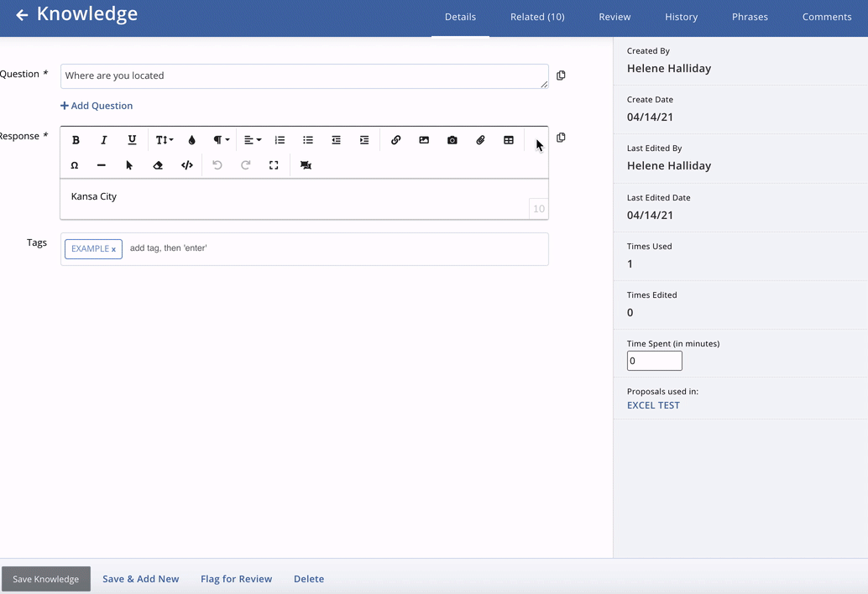The height and width of the screenshot is (594, 868).
Task: Open the Details tab
Action: (x=461, y=17)
